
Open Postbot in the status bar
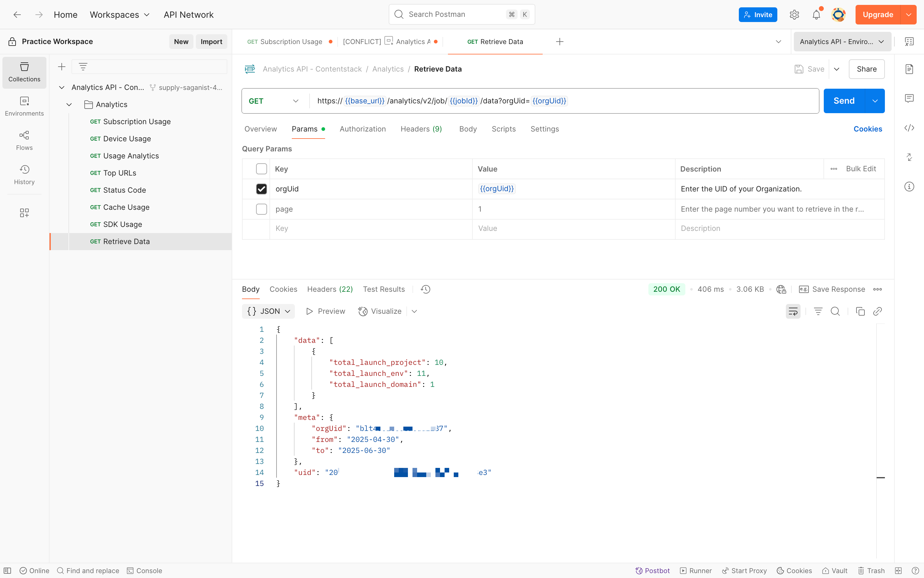click(x=652, y=571)
